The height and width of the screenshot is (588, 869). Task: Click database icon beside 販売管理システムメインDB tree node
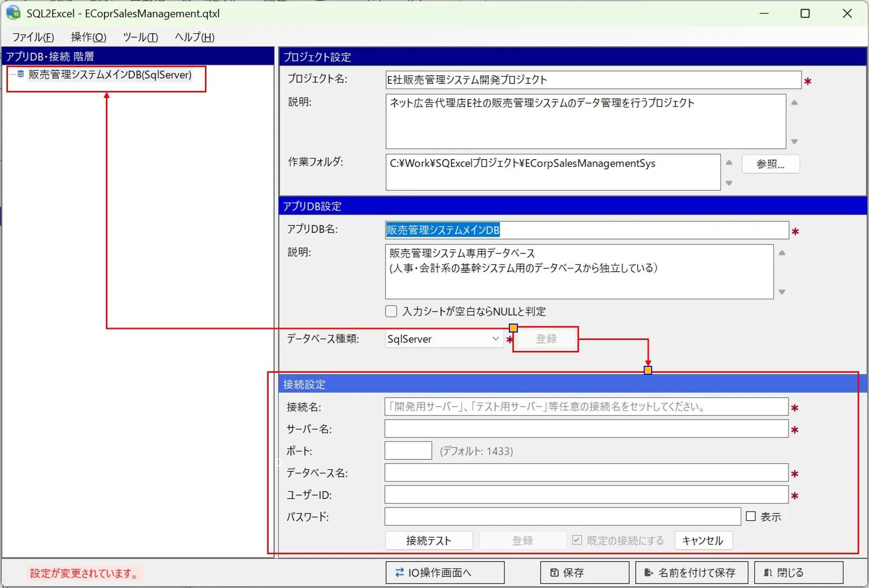pyautogui.click(x=21, y=74)
